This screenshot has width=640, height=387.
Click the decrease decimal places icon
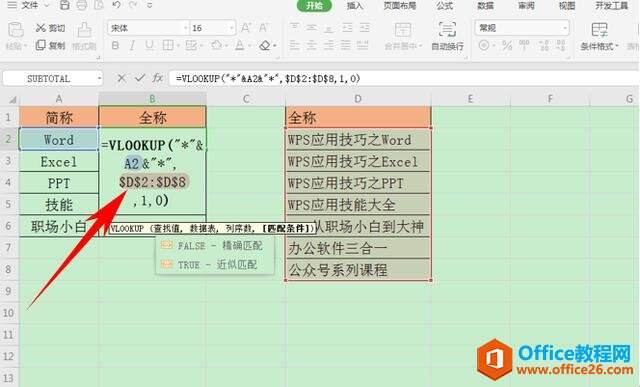[561, 45]
